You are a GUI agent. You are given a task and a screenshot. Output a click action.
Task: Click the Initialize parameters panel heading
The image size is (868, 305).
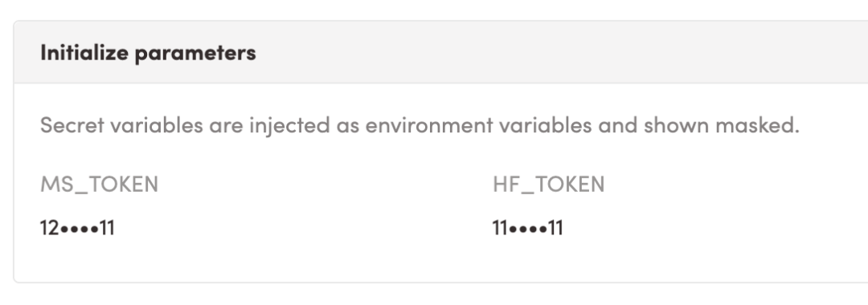click(x=148, y=53)
